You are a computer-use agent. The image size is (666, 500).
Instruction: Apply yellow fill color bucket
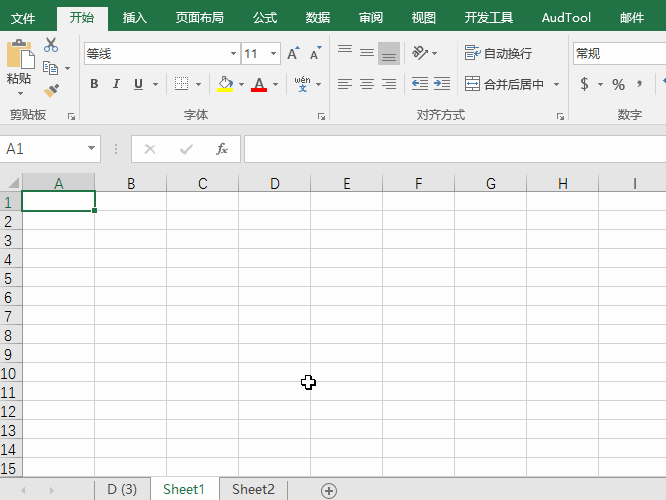tap(225, 84)
